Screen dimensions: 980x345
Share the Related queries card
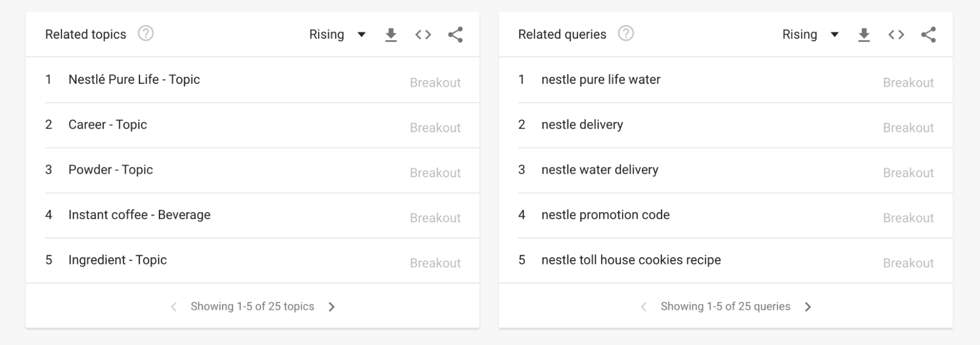929,35
